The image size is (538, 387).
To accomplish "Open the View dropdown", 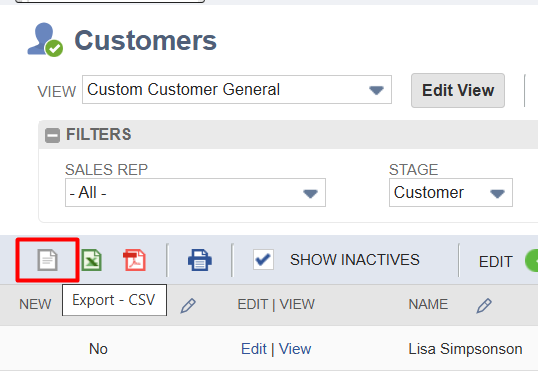I will [x=237, y=90].
